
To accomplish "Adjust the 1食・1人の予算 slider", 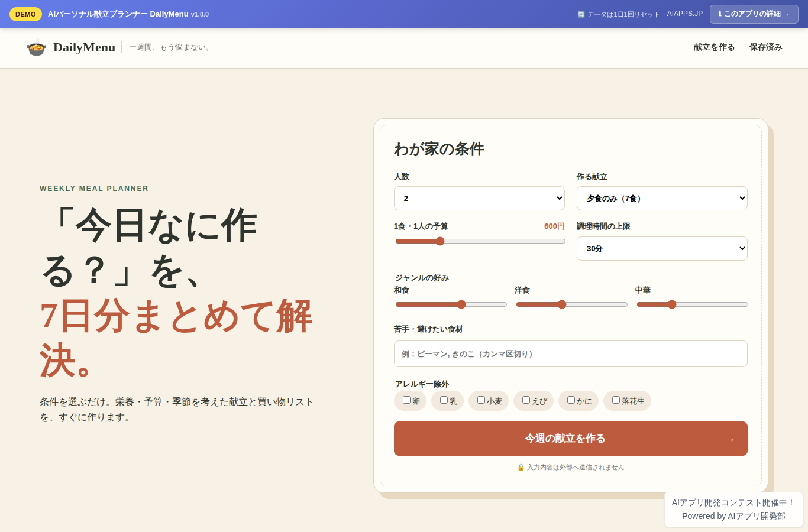I will [480, 241].
